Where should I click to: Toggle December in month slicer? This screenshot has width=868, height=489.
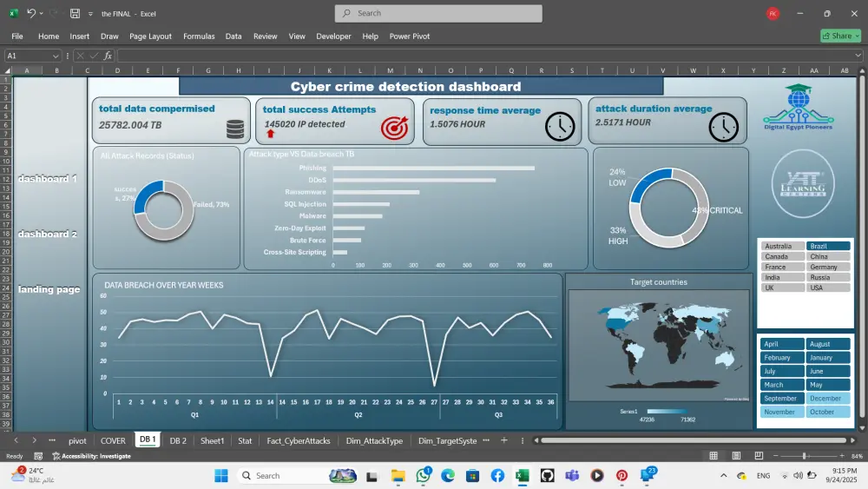coord(828,398)
